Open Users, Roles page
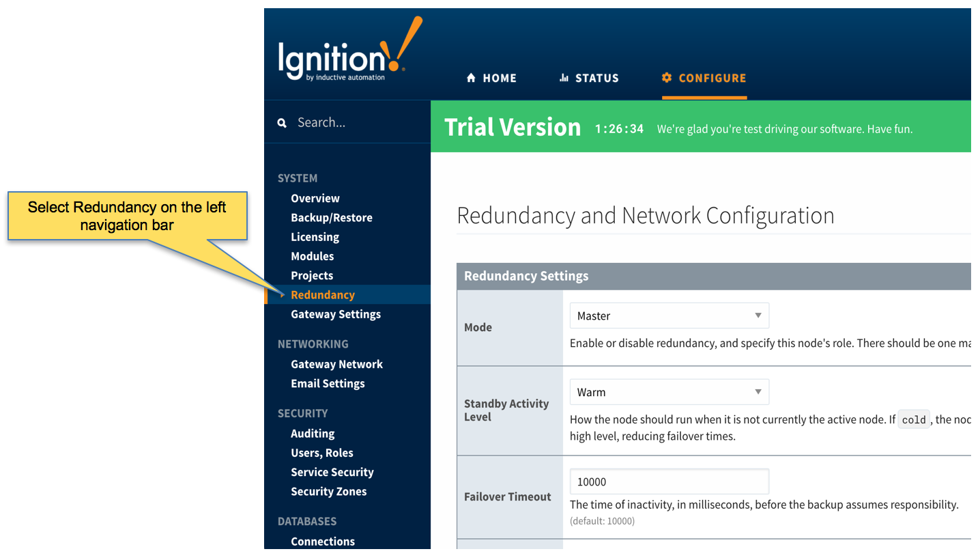This screenshot has width=980, height=560. click(x=322, y=453)
